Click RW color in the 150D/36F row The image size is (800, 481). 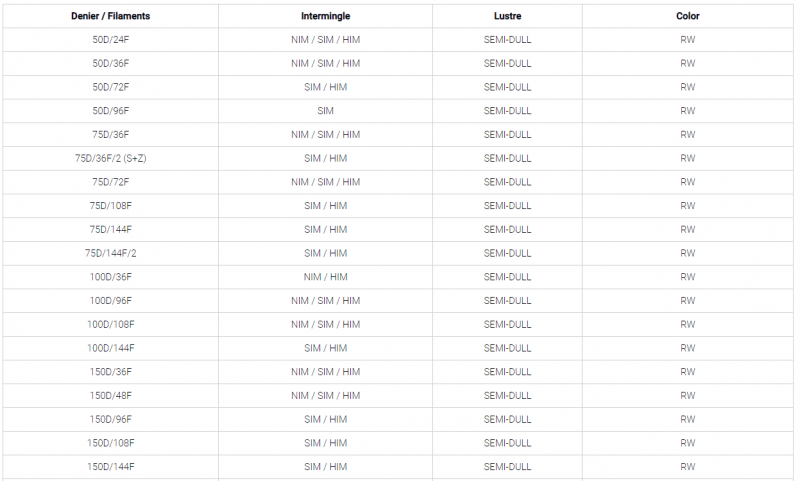pos(687,372)
